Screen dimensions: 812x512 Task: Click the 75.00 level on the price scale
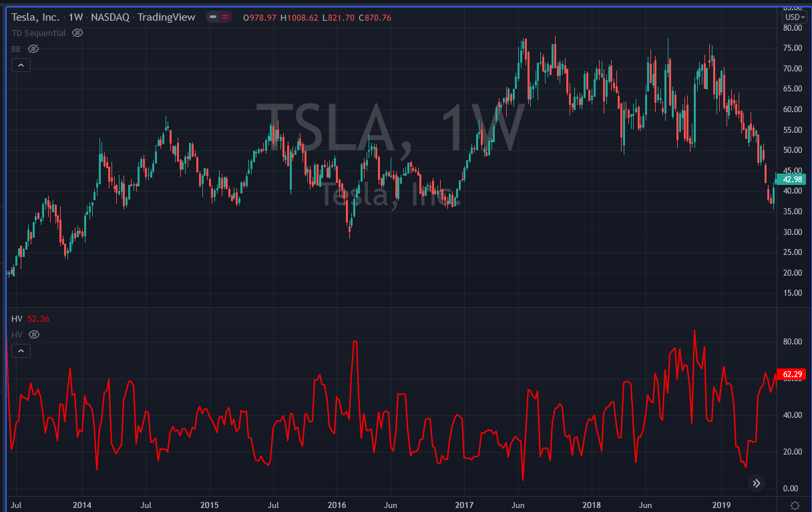click(793, 48)
